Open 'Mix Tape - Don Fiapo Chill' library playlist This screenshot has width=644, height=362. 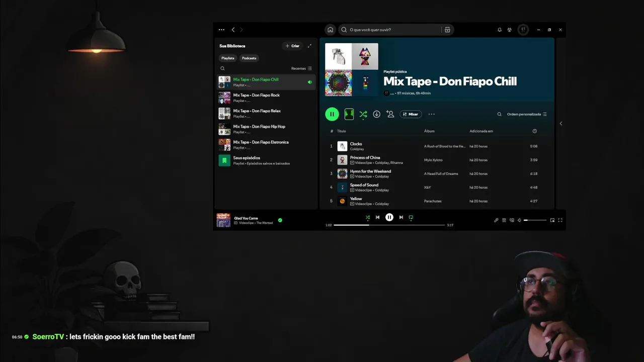tap(266, 82)
